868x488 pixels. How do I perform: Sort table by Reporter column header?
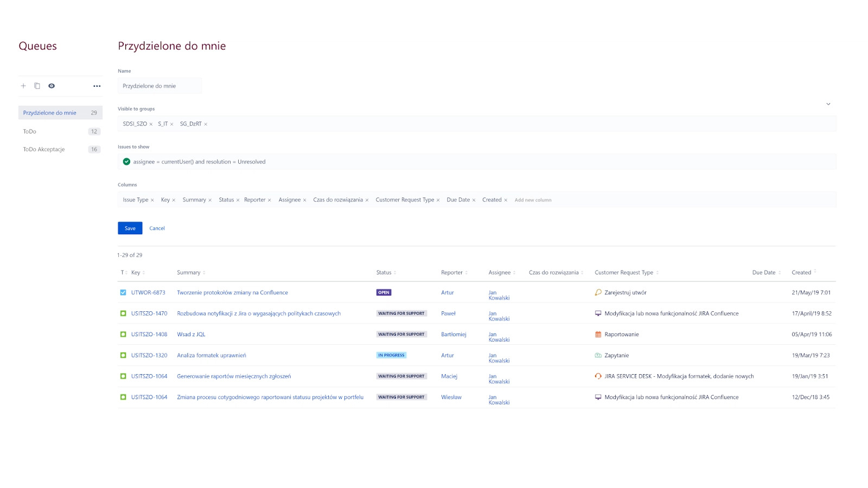[454, 273]
